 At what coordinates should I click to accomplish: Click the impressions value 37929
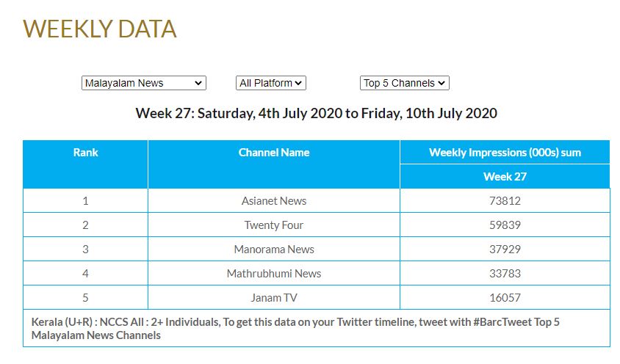[x=505, y=249]
